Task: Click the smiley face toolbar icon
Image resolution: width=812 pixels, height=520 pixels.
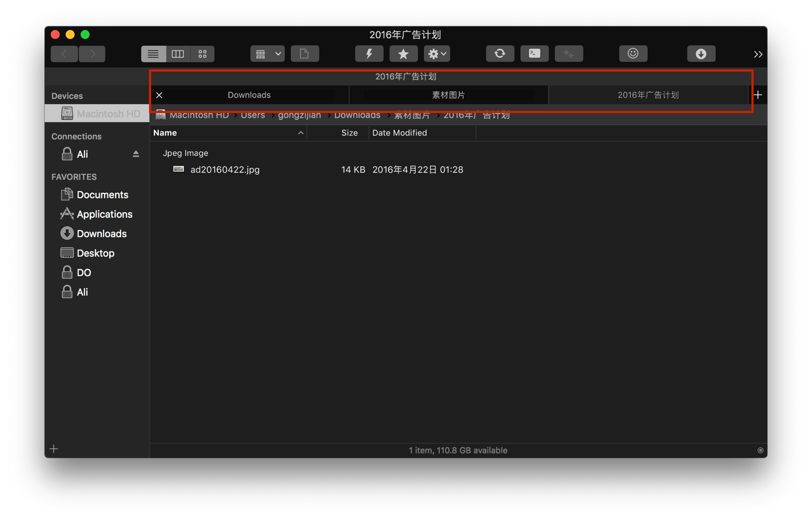Action: tap(633, 54)
